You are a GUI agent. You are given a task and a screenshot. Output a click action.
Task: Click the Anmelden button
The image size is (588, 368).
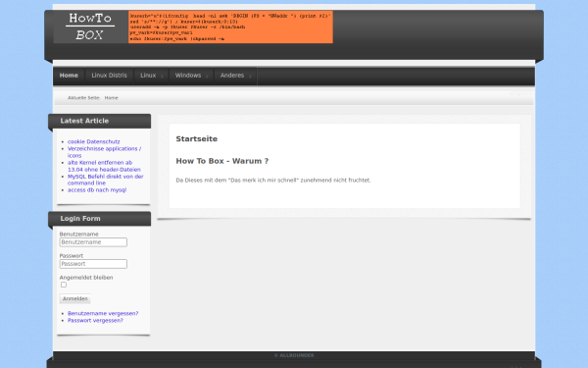tap(75, 299)
